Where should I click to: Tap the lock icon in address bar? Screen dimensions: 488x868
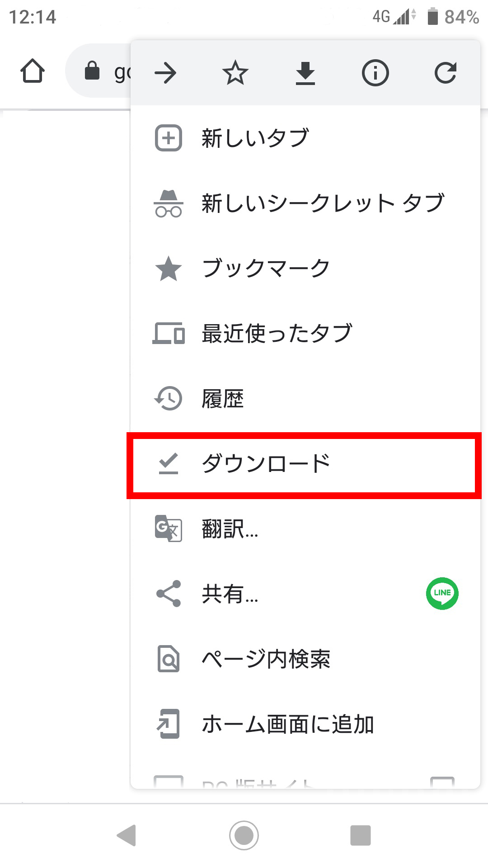(92, 71)
